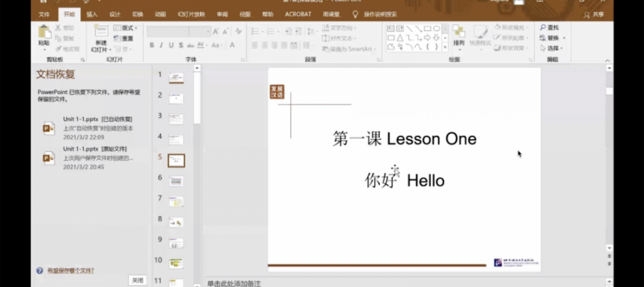Open Convert to SmartArt dropdown

pos(348,49)
